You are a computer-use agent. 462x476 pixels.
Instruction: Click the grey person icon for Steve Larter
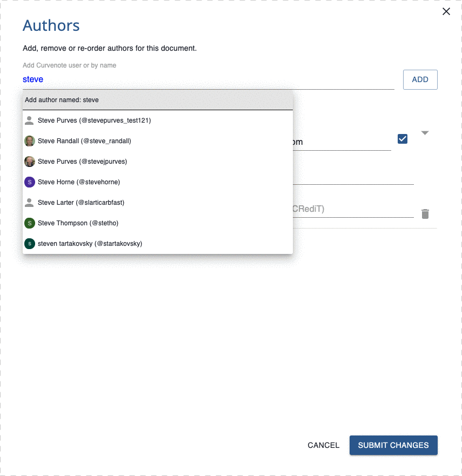tap(30, 203)
